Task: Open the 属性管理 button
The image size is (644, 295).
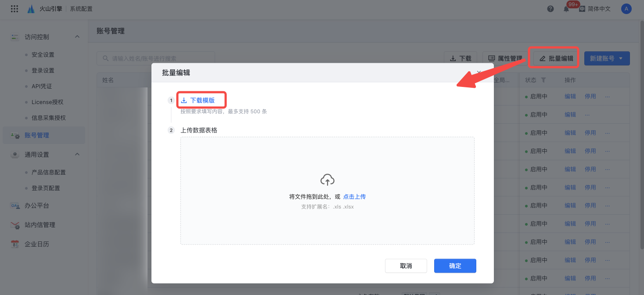Action: (505, 58)
